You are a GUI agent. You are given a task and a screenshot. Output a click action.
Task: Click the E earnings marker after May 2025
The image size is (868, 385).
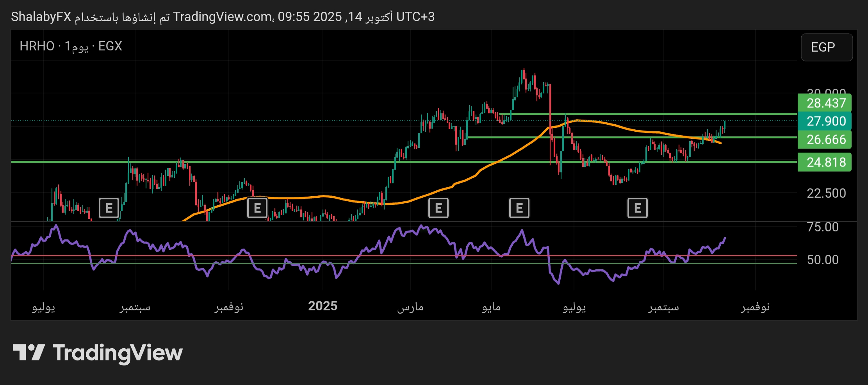click(x=519, y=208)
